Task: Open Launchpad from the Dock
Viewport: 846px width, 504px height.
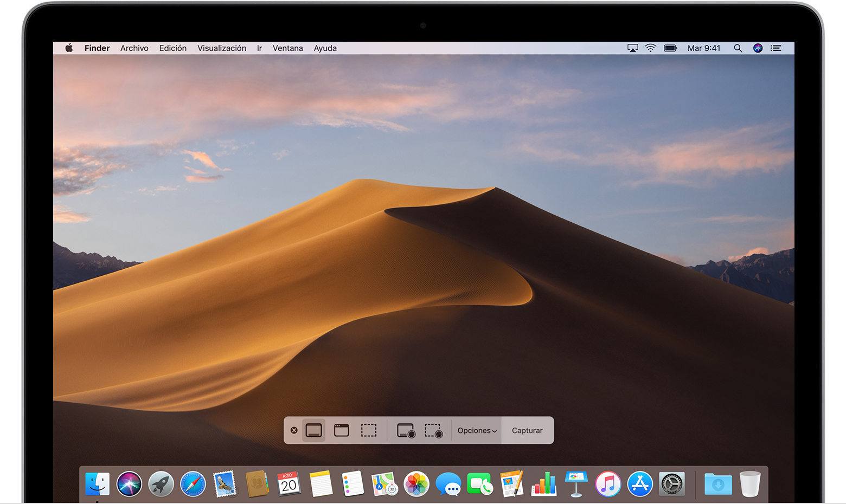Action: (161, 484)
